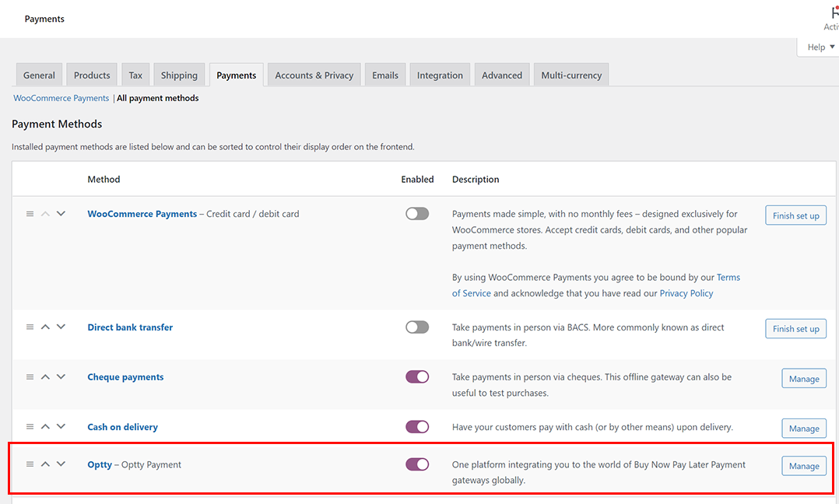
Task: Move Optty payment method up
Action: (45, 464)
